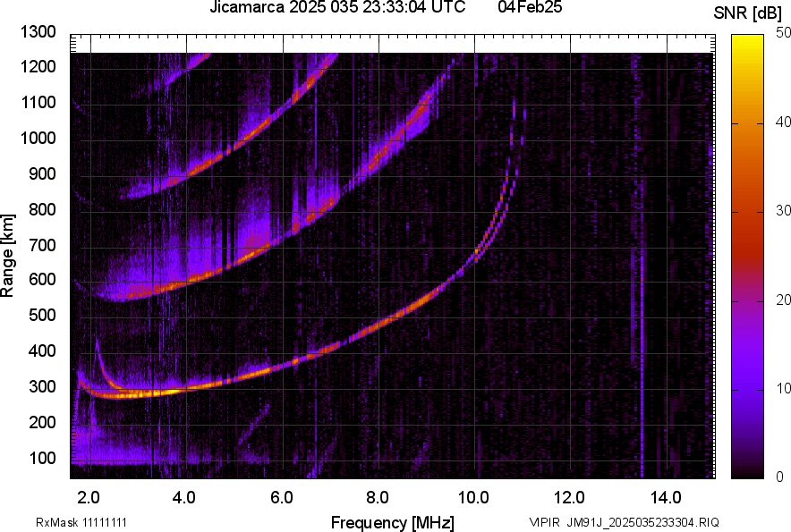Click frequency tick label 8.0
Screen dimensions: 791x532
point(378,498)
